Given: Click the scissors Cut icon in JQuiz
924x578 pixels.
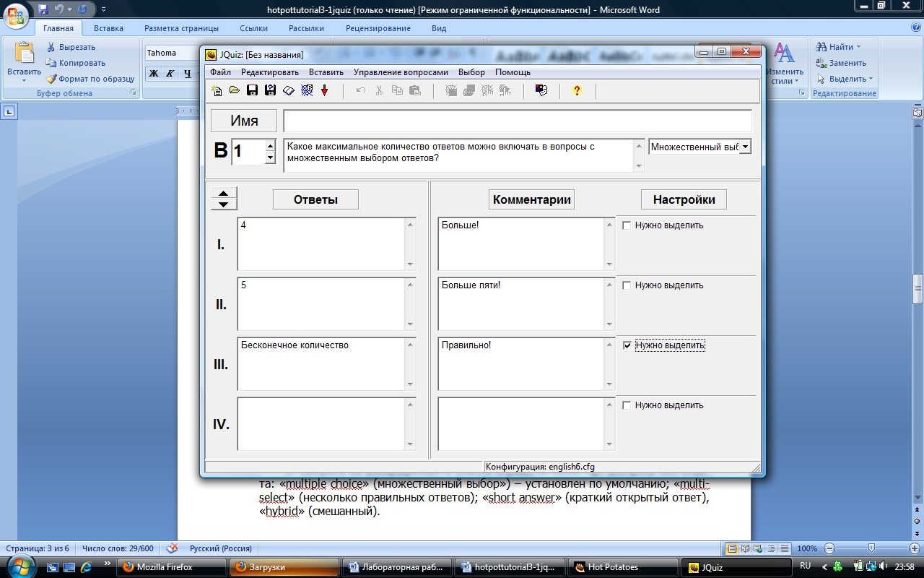Looking at the screenshot, I should point(379,90).
